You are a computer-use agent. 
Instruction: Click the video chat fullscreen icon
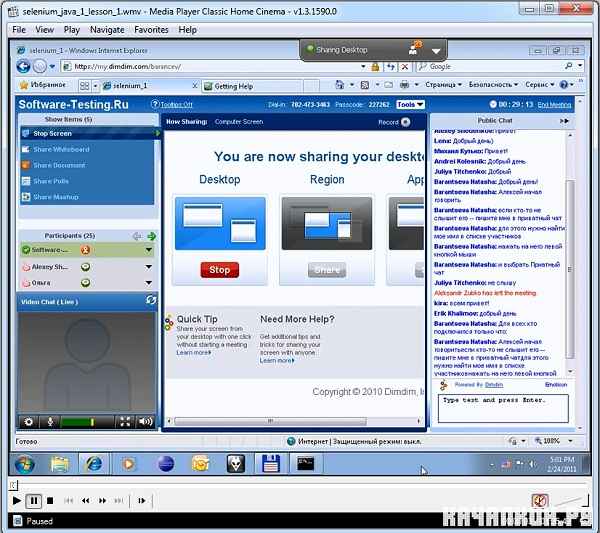coord(125,422)
